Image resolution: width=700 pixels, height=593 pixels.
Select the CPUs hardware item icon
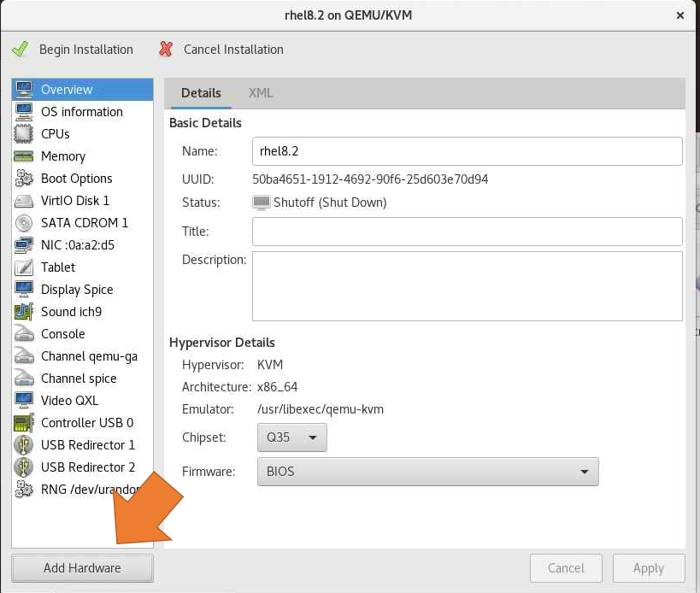24,134
